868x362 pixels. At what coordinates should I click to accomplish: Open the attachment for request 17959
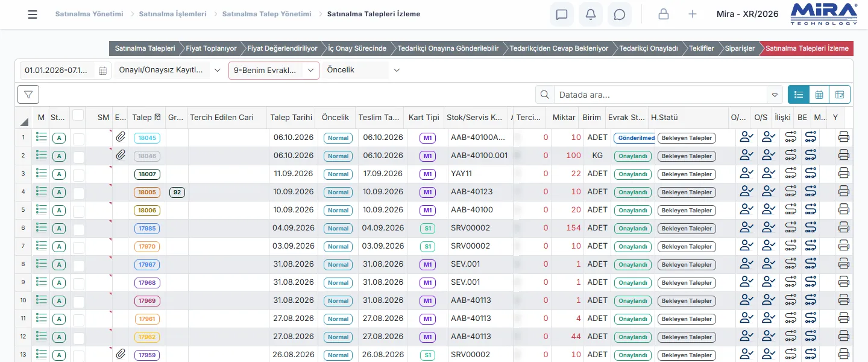pos(121,355)
